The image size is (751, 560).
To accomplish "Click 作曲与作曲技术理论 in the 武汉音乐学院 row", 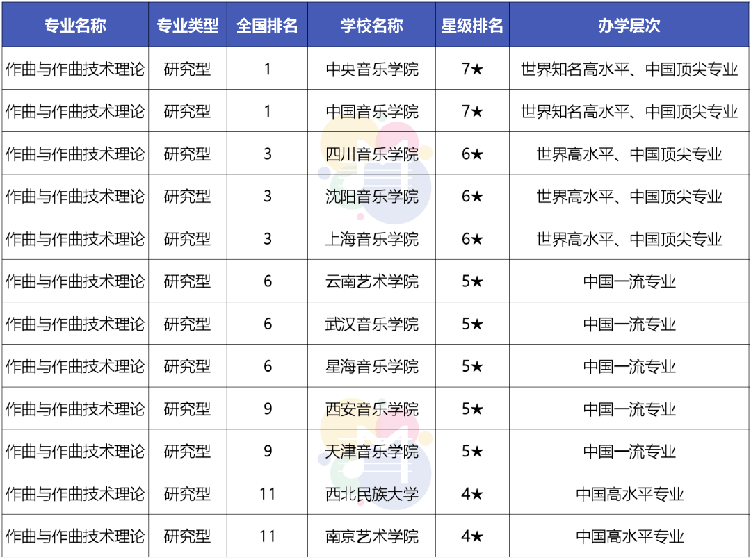I will click(75, 324).
